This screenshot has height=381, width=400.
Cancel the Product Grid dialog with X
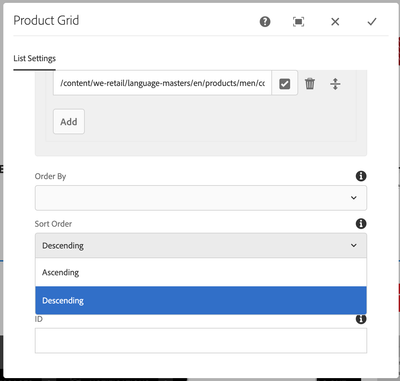tap(335, 22)
